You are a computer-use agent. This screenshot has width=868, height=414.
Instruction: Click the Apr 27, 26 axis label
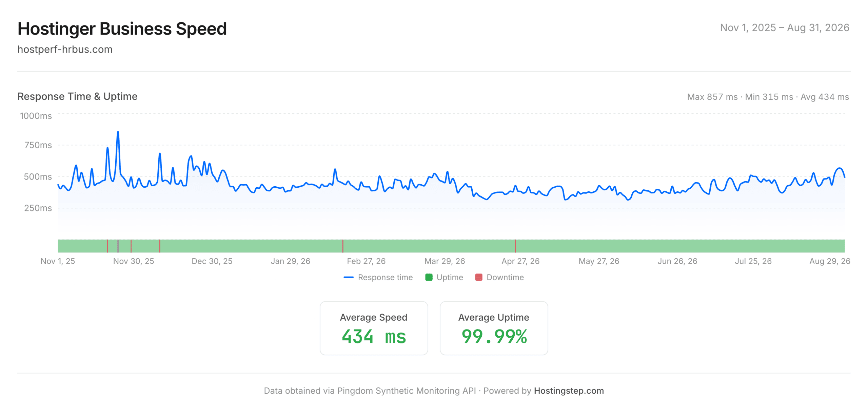(x=520, y=261)
